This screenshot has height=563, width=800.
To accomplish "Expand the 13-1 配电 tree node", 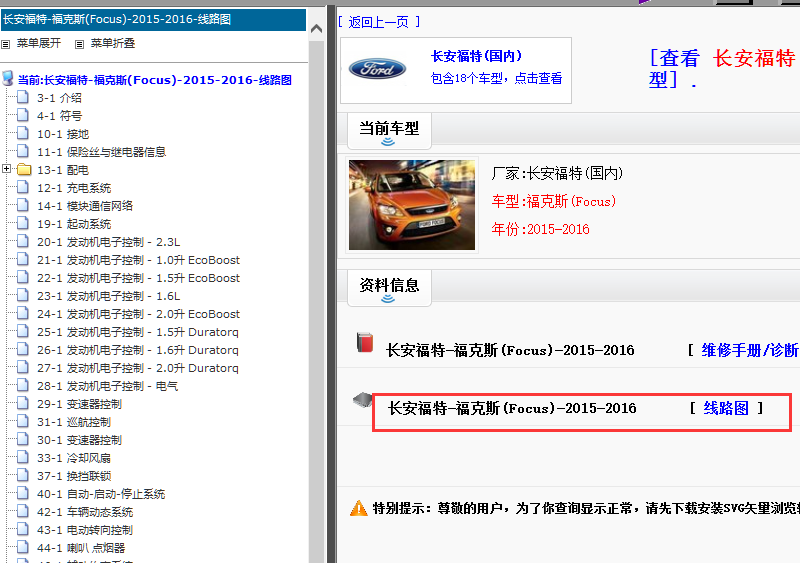I will tap(6, 168).
